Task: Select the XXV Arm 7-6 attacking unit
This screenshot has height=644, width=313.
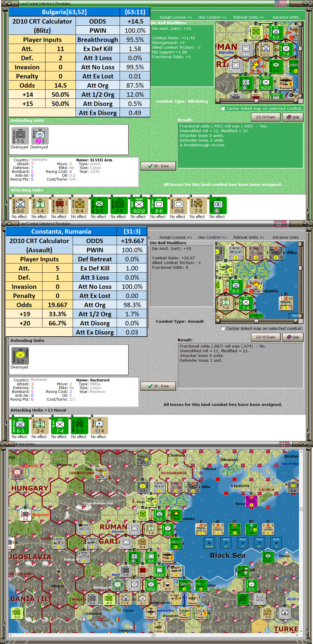Action: point(119,205)
